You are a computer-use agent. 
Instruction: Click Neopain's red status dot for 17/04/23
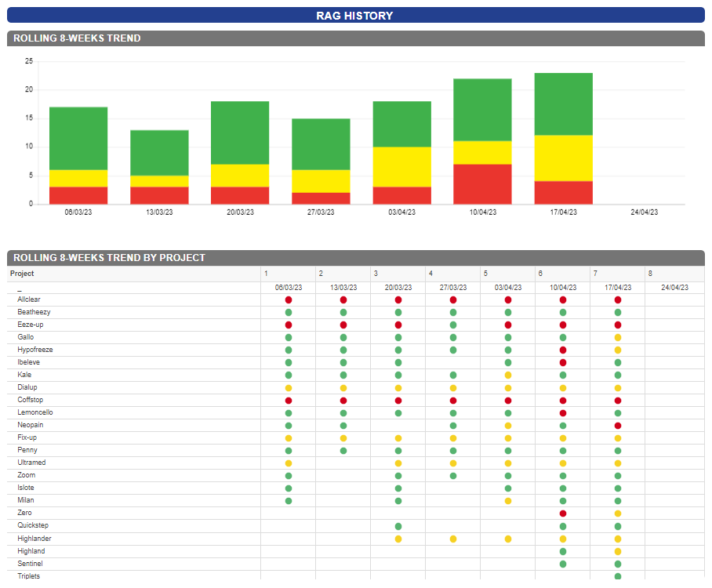click(618, 426)
